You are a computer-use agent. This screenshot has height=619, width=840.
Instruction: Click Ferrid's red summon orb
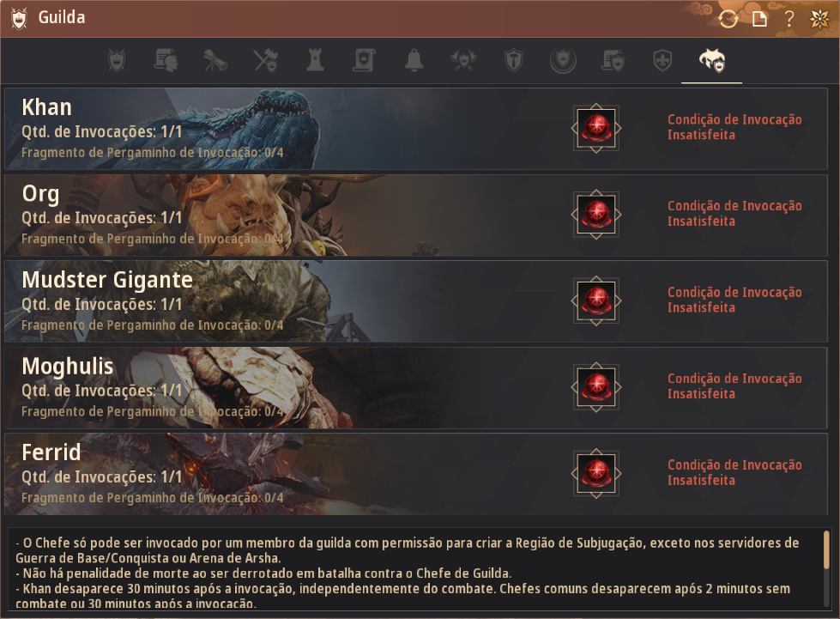[x=596, y=473]
